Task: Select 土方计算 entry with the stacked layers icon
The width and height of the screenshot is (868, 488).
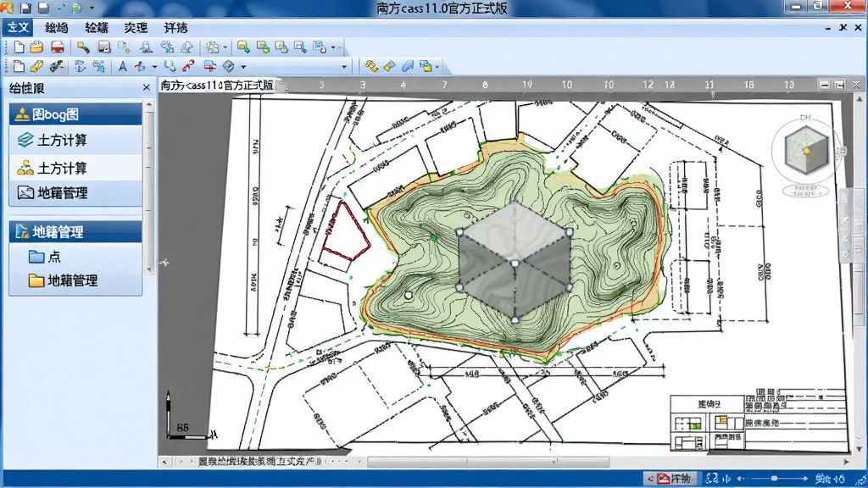Action: pyautogui.click(x=75, y=141)
